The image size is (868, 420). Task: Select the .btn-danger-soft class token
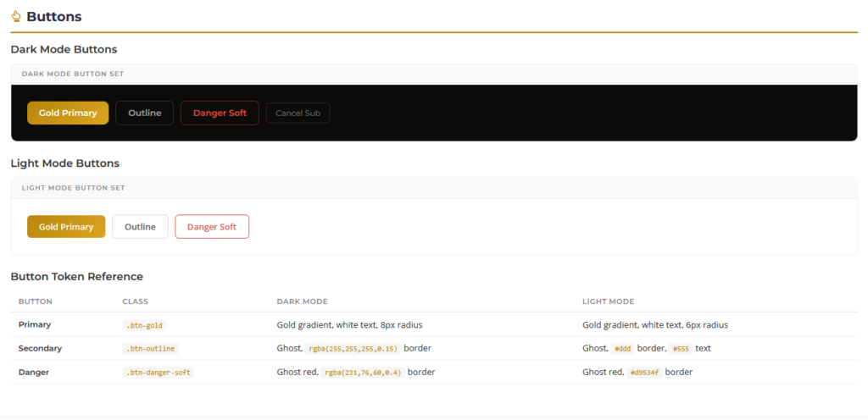[x=158, y=372]
